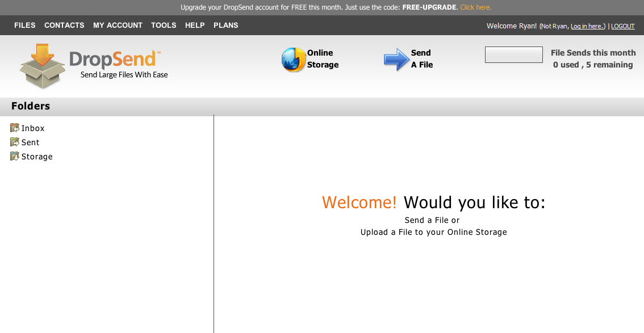Viewport: 644px width, 333px height.
Task: Open the Inbox folder
Action: [x=33, y=128]
